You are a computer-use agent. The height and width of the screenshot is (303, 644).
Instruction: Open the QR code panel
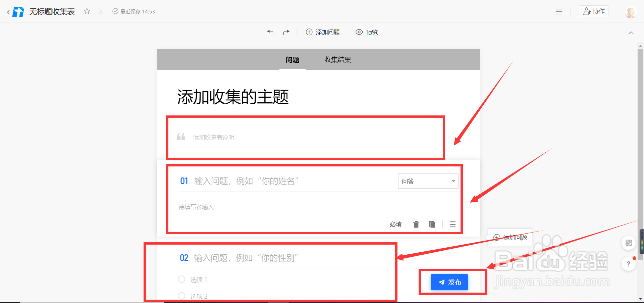click(629, 243)
